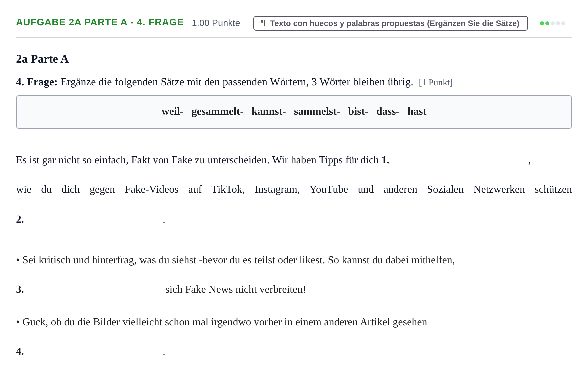The width and height of the screenshot is (588, 390).
Task: Click the '1.00 Punkte' score label
Action: [x=216, y=23]
